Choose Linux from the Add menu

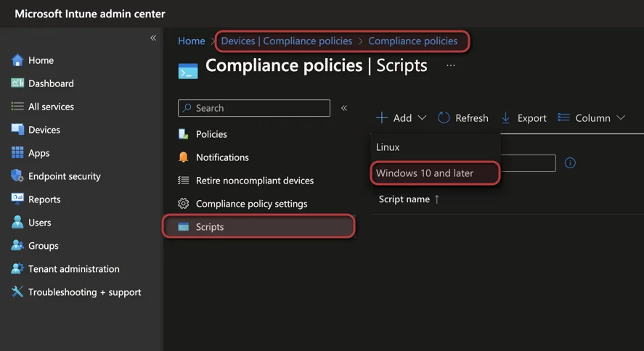tap(436, 146)
